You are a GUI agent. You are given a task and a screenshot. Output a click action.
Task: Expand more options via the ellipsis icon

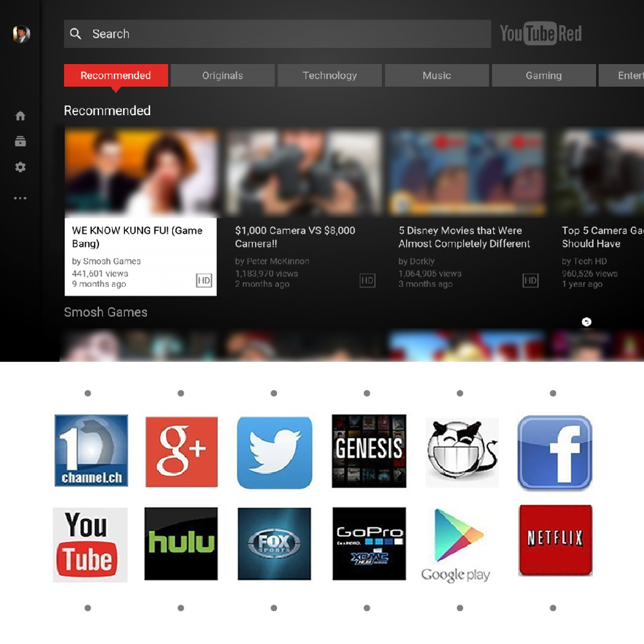point(20,198)
